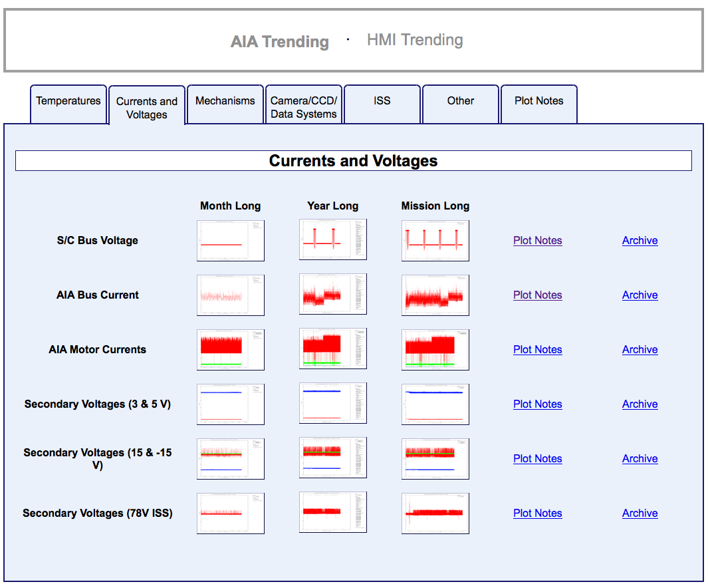
Task: Open the AIA Motor Currents month long plot
Action: tap(230, 349)
